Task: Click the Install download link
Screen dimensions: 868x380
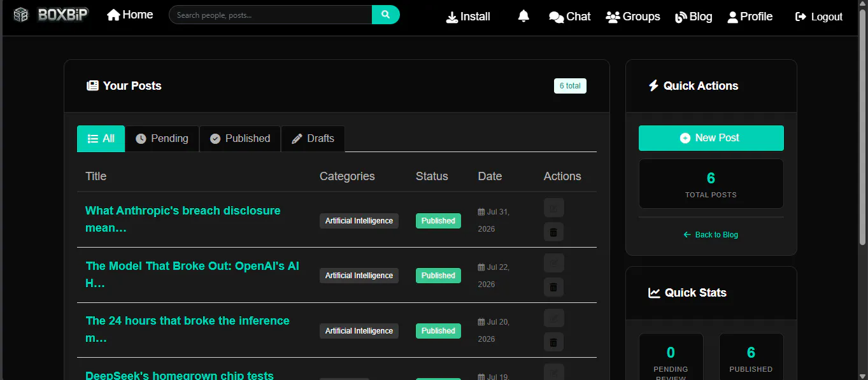Action: (x=468, y=17)
